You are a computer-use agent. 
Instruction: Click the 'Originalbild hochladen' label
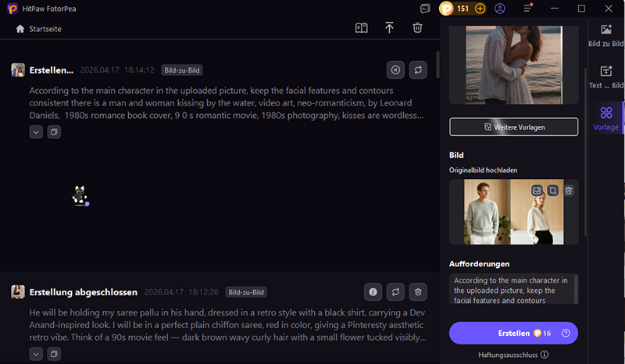coord(483,170)
